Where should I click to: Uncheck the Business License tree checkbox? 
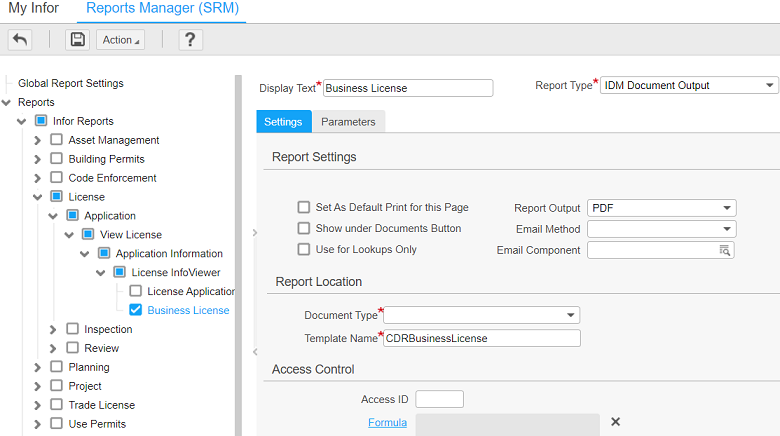click(x=136, y=310)
